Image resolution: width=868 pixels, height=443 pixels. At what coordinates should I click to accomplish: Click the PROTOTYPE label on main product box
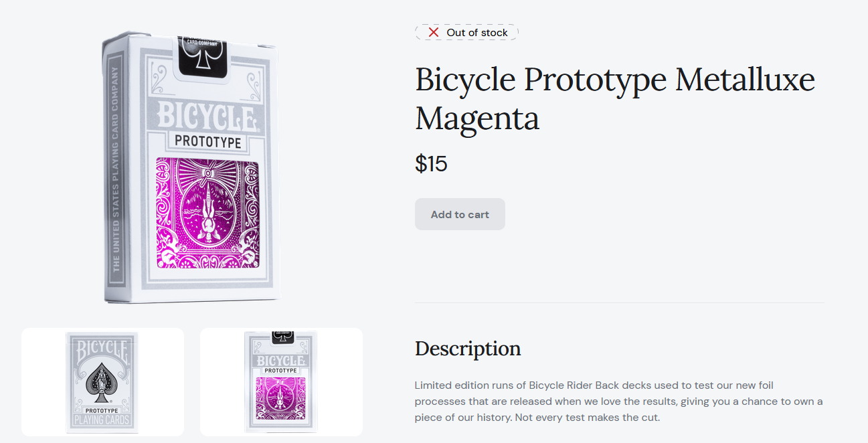click(x=208, y=141)
